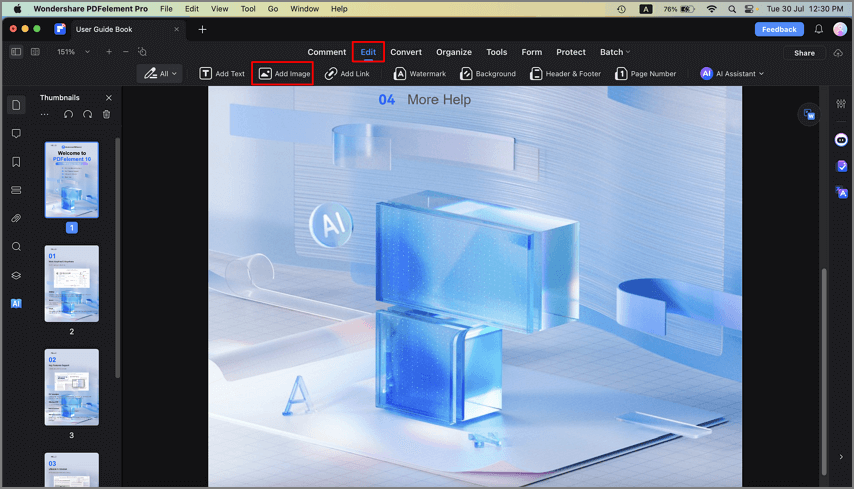Click the document vertical scrollbar
The image size is (854, 489).
click(x=824, y=372)
